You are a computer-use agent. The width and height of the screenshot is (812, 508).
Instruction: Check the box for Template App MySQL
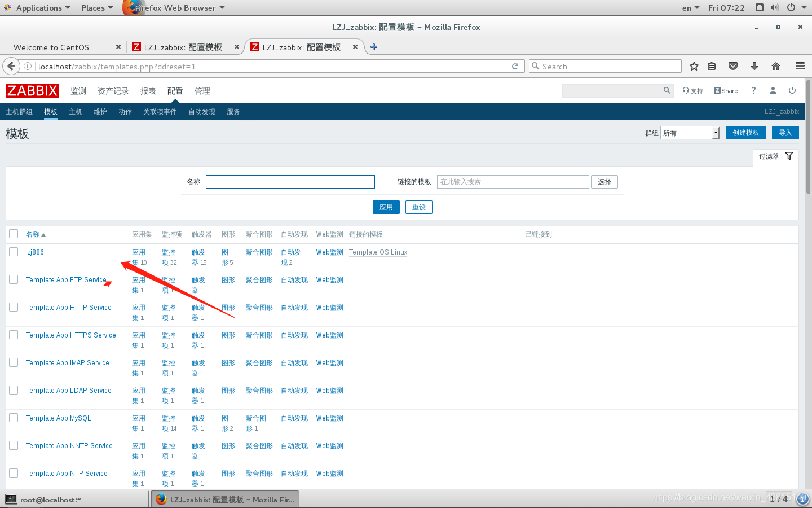pos(14,418)
